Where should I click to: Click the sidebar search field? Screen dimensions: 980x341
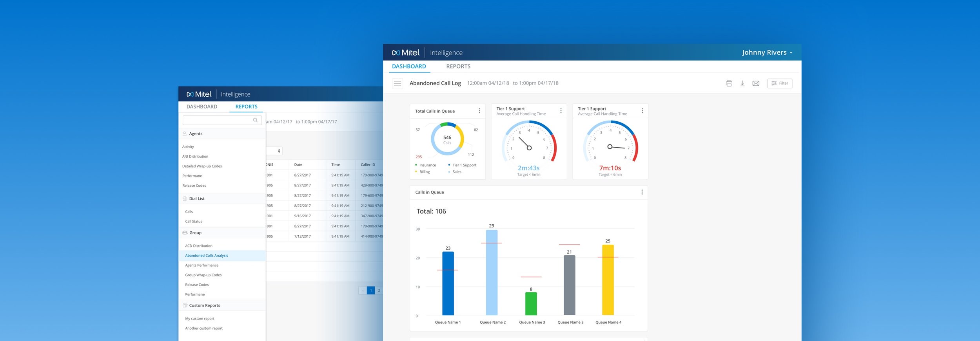click(222, 120)
